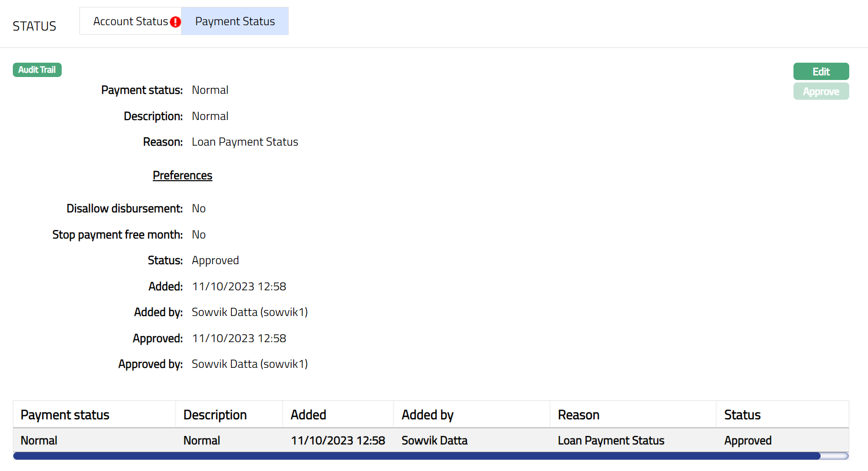868x471 pixels.
Task: Switch to the Account Status tab
Action: pos(130,21)
